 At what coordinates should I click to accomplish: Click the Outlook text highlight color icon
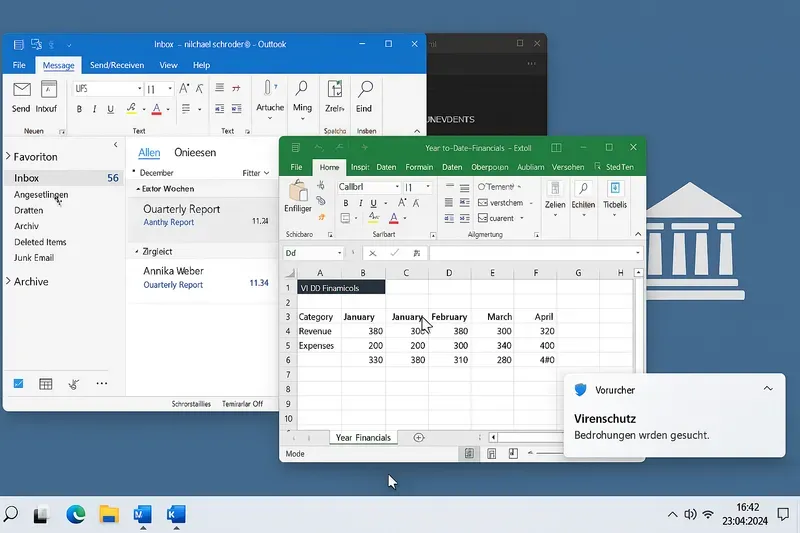point(132,108)
